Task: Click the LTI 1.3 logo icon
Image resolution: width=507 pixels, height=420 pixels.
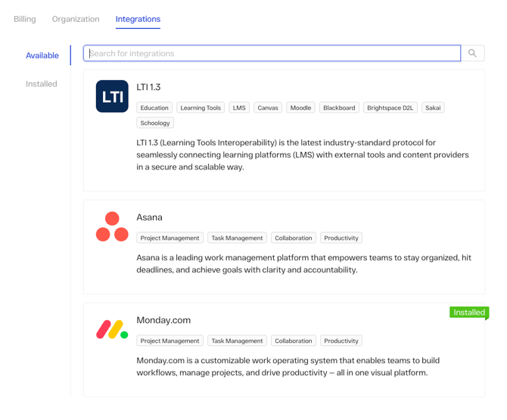Action: 112,96
